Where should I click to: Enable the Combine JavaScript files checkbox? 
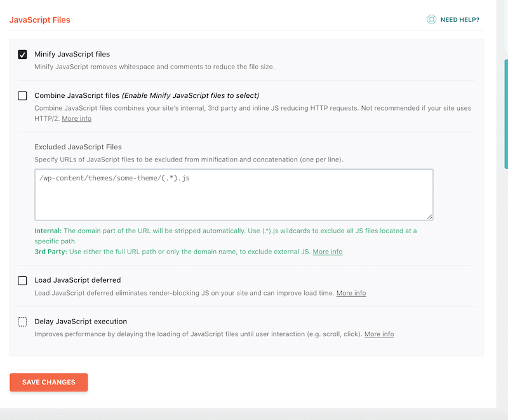tap(23, 96)
